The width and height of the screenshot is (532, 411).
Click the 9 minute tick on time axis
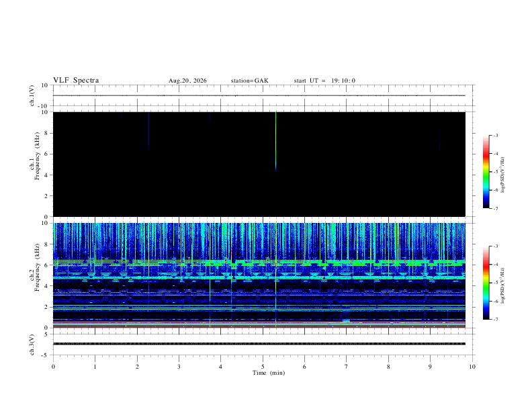tap(430, 367)
